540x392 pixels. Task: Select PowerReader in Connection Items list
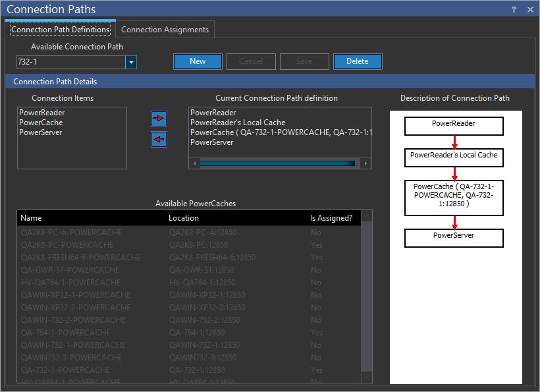[41, 113]
